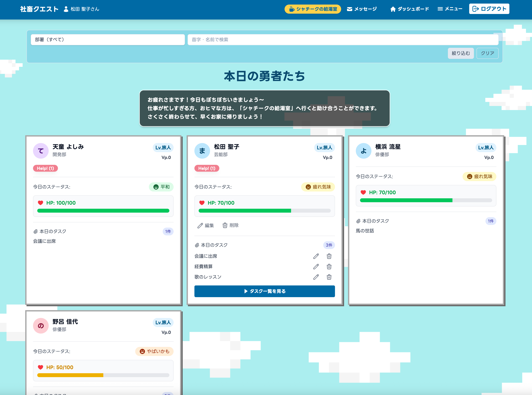Edit the 経費精算 task with pencil icon

coord(316,266)
